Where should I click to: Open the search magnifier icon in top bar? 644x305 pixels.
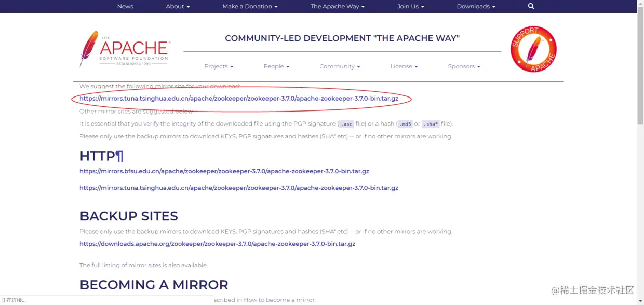pos(531,6)
